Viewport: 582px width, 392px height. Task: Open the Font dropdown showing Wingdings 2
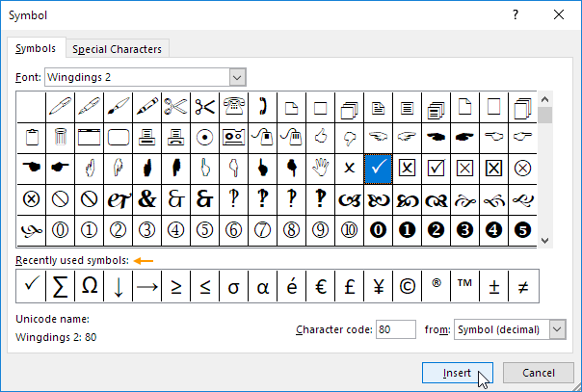pos(237,77)
